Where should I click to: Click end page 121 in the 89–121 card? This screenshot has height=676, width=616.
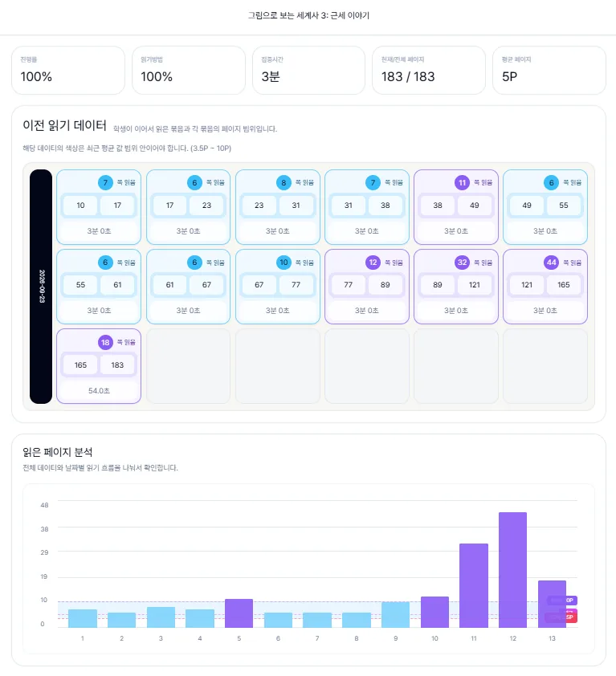[x=475, y=285]
